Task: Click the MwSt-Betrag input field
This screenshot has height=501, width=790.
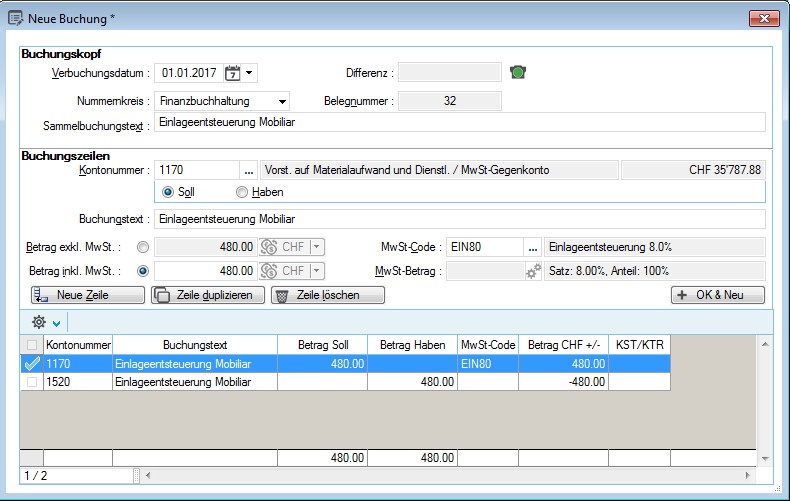Action: point(486,271)
